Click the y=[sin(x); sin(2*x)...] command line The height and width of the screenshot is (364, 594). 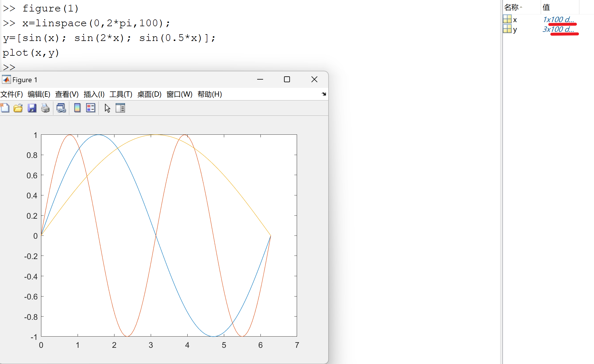point(109,38)
